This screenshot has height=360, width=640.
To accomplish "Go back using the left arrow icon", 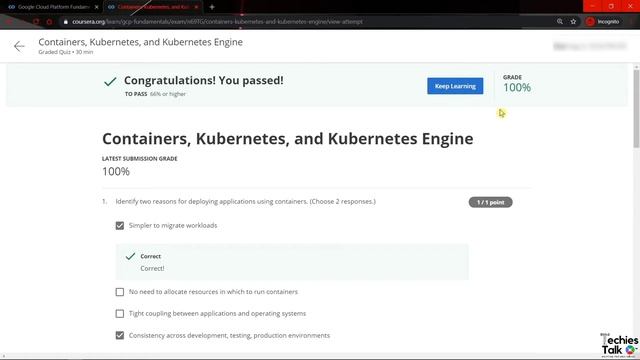I will point(19,46).
